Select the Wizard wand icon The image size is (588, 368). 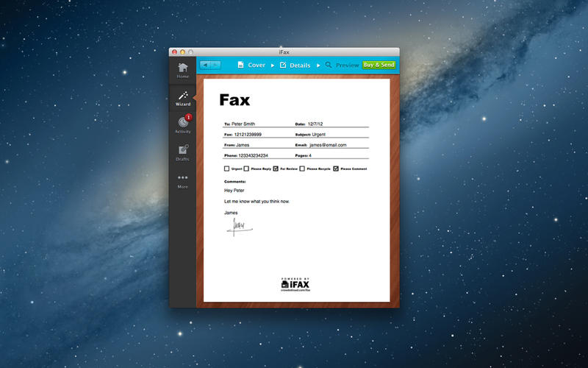click(x=183, y=96)
